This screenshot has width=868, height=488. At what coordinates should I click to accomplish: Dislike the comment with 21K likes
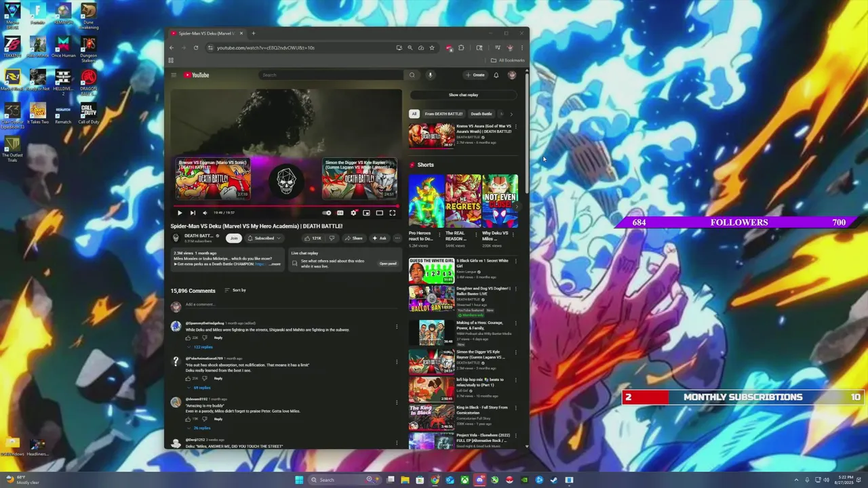click(x=206, y=378)
